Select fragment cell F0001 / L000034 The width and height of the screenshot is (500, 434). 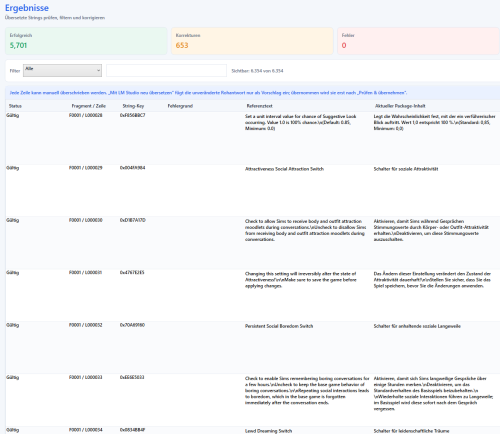pos(86,430)
